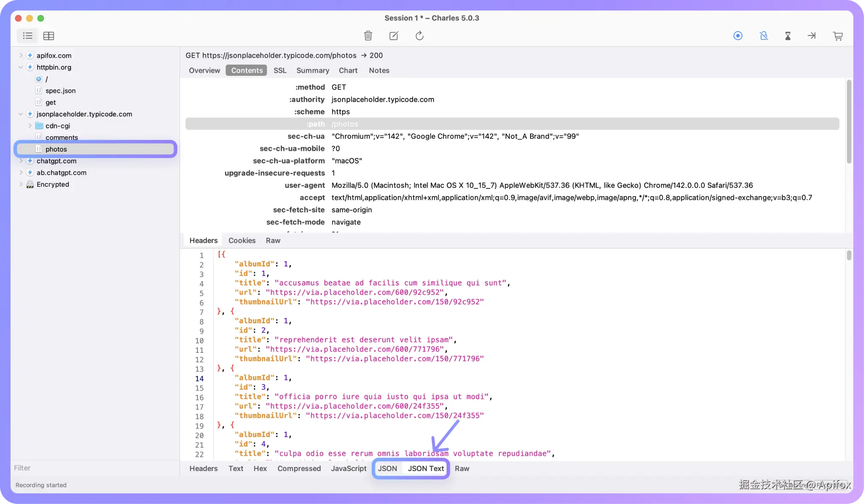Select spec.json under httpbin.org
864x504 pixels.
(x=60, y=91)
